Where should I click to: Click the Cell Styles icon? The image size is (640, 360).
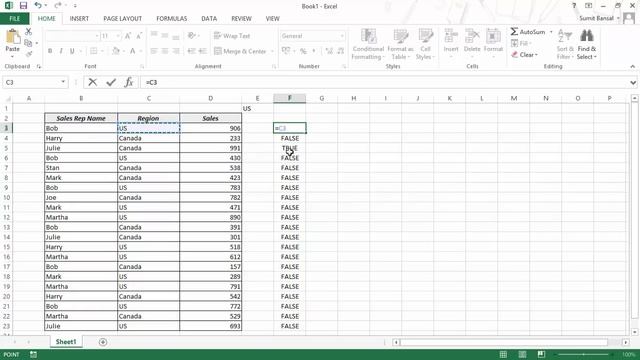click(425, 36)
